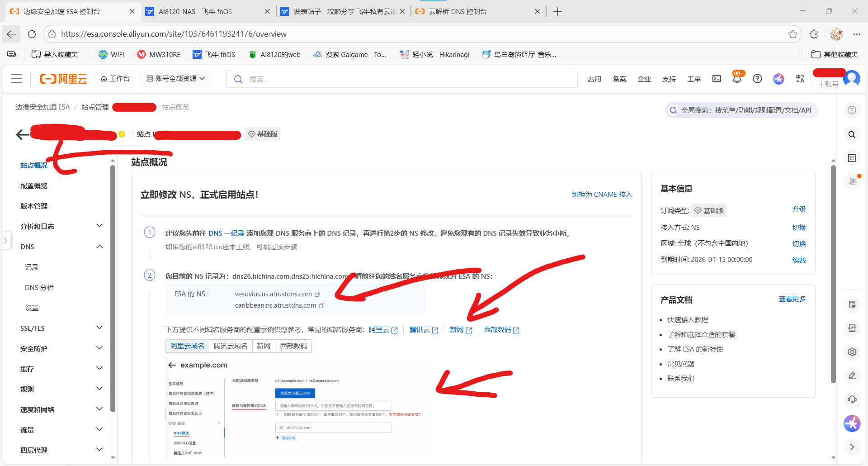
Task: Open the 其他收藏夹 bookmarks folder
Action: coord(835,54)
